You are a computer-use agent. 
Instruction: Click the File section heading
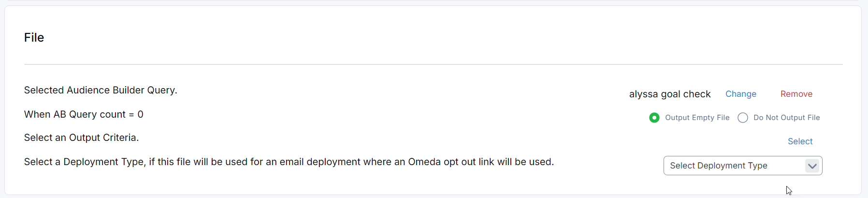point(34,38)
